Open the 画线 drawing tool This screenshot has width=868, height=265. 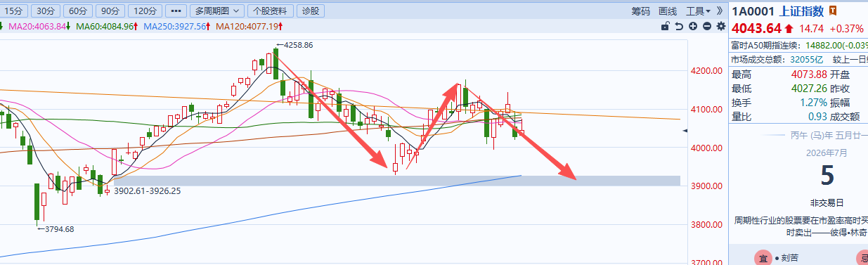point(668,11)
